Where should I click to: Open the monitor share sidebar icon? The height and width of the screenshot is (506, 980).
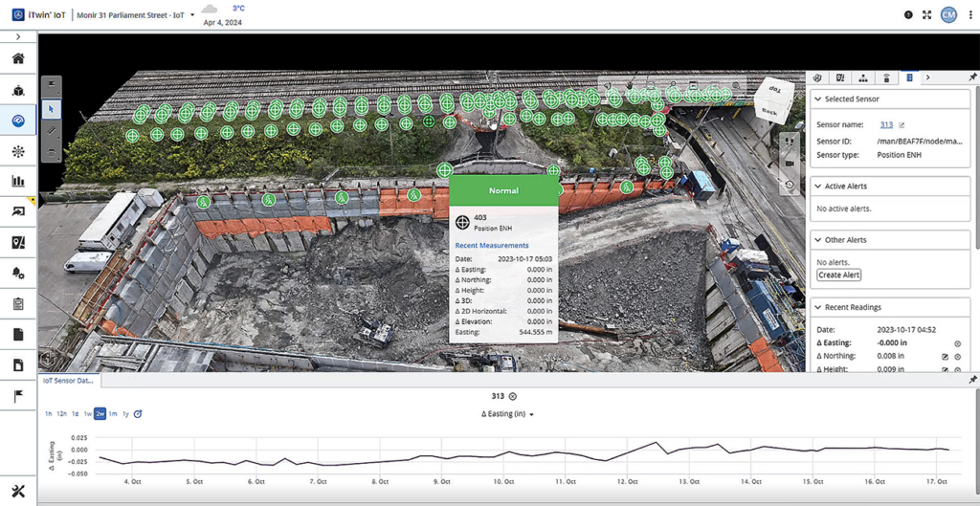(18, 212)
